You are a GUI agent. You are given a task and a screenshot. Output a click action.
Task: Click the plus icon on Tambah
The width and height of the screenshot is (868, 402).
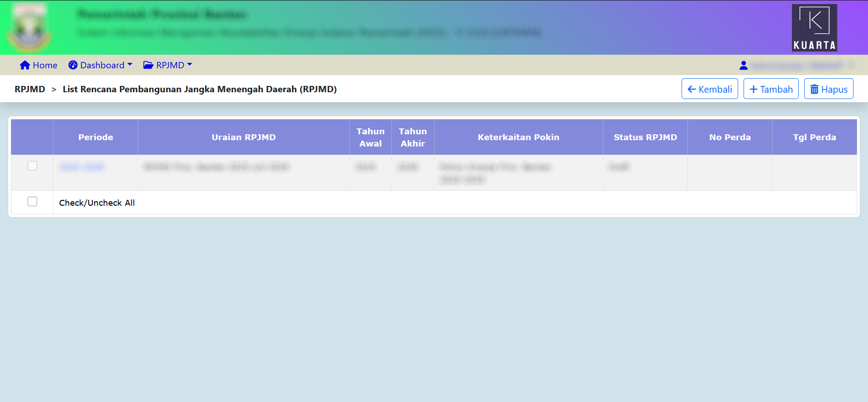[754, 90]
